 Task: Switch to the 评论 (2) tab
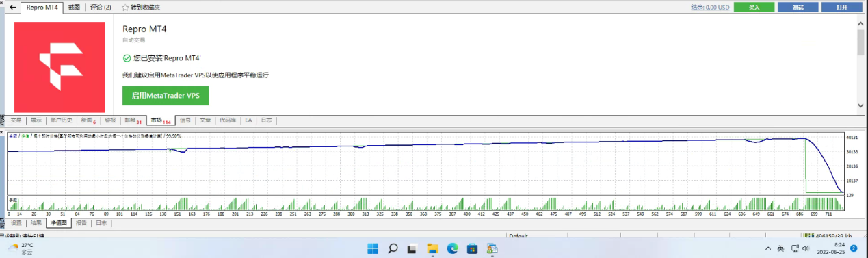coord(101,8)
